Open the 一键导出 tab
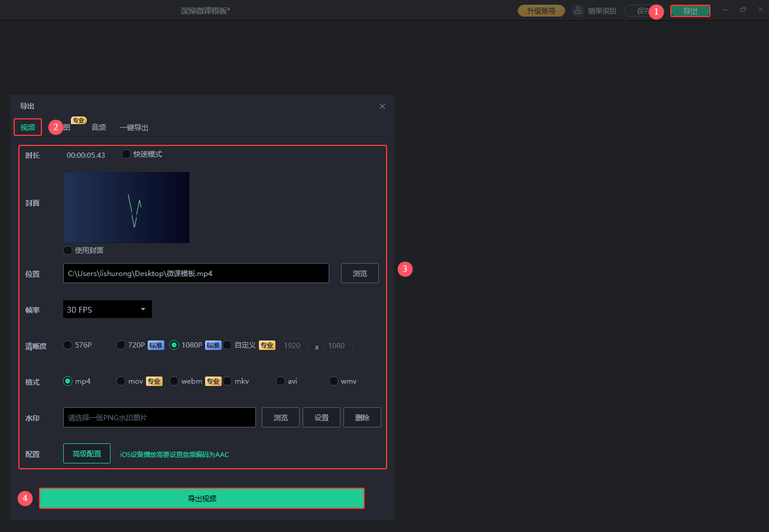 pyautogui.click(x=134, y=127)
